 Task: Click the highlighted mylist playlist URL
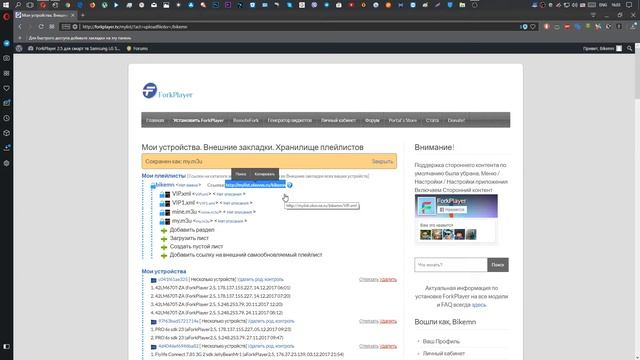(x=255, y=185)
